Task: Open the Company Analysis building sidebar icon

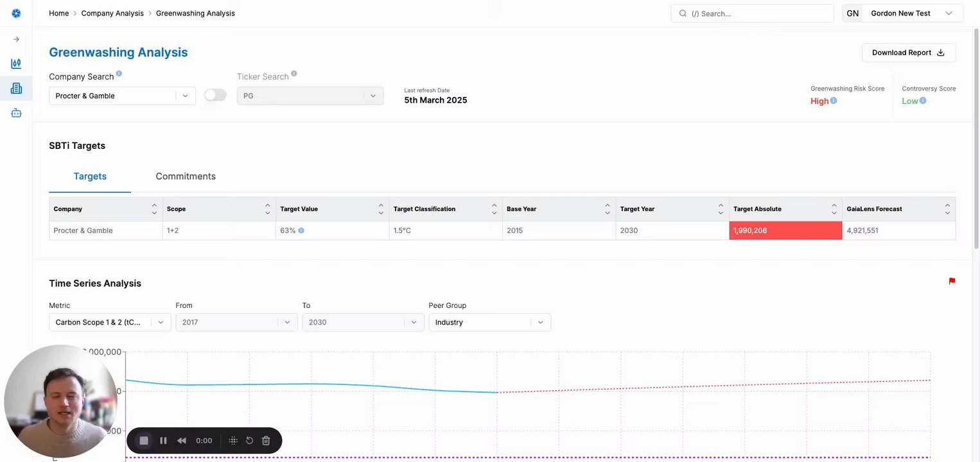Action: click(16, 89)
